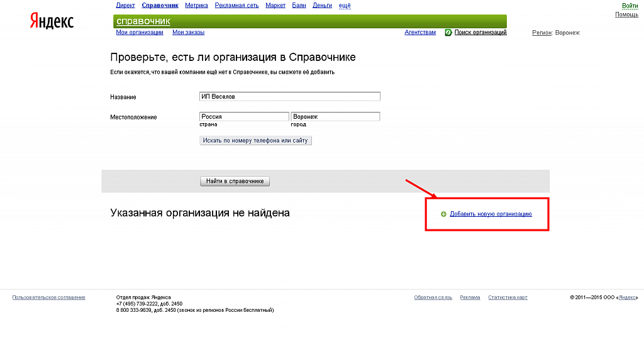Click Войти to sign in
644x352 pixels.
click(x=630, y=6)
